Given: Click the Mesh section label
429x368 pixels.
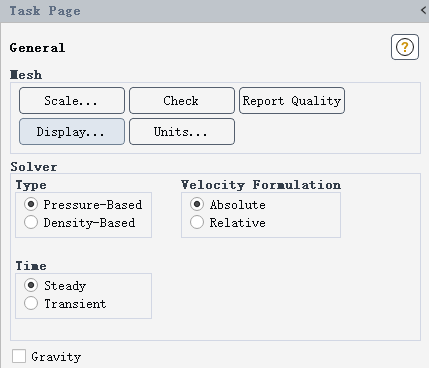Looking at the screenshot, I should coord(26,75).
